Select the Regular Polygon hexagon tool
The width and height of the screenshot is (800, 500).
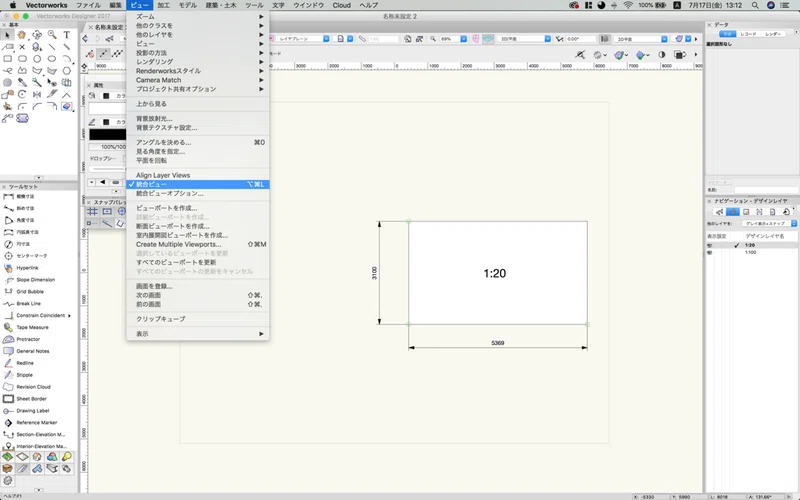click(x=66, y=71)
